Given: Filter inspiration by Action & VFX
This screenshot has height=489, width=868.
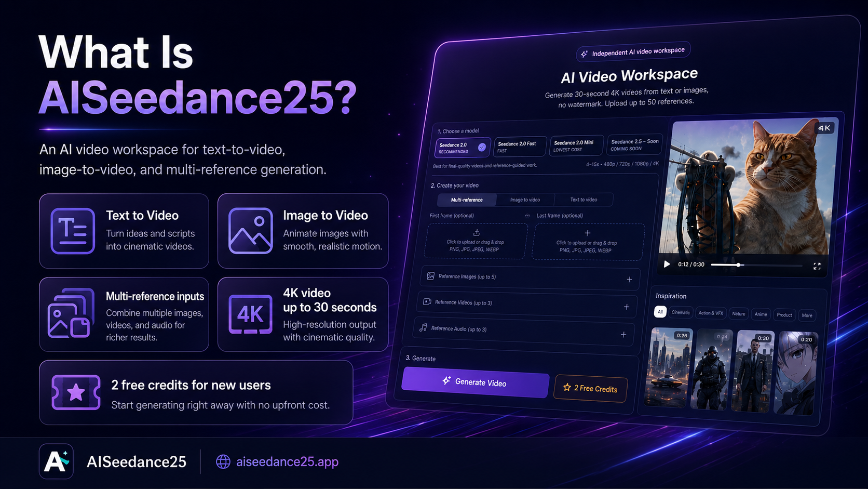Looking at the screenshot, I should point(711,313).
